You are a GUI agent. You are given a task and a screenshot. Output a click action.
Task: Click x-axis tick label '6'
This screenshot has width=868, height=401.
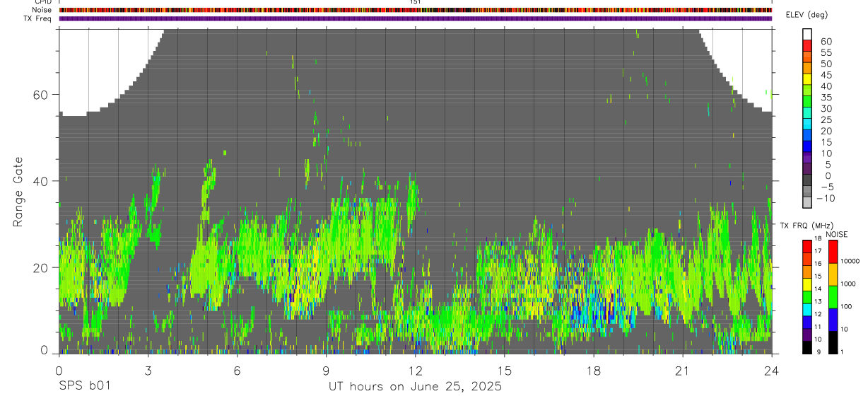pyautogui.click(x=237, y=370)
